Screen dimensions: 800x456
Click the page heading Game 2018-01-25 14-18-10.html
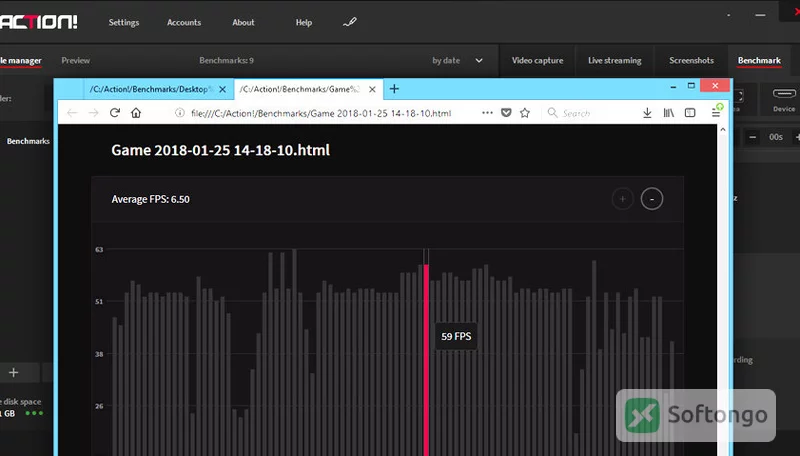pos(220,150)
